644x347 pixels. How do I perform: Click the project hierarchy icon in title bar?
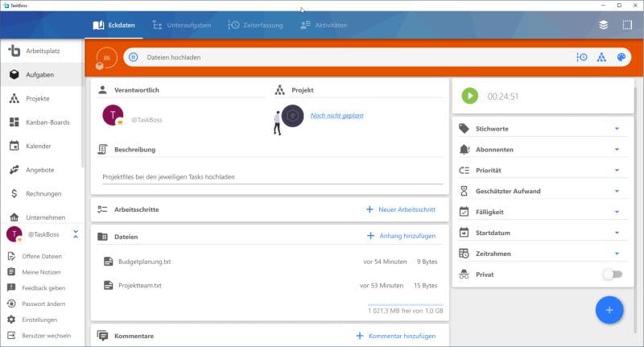[601, 57]
